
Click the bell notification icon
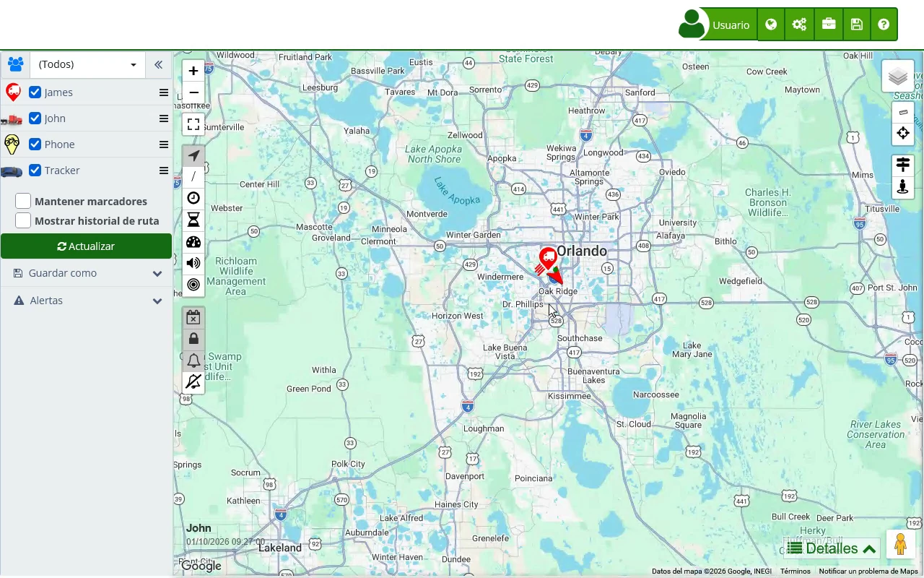(193, 361)
